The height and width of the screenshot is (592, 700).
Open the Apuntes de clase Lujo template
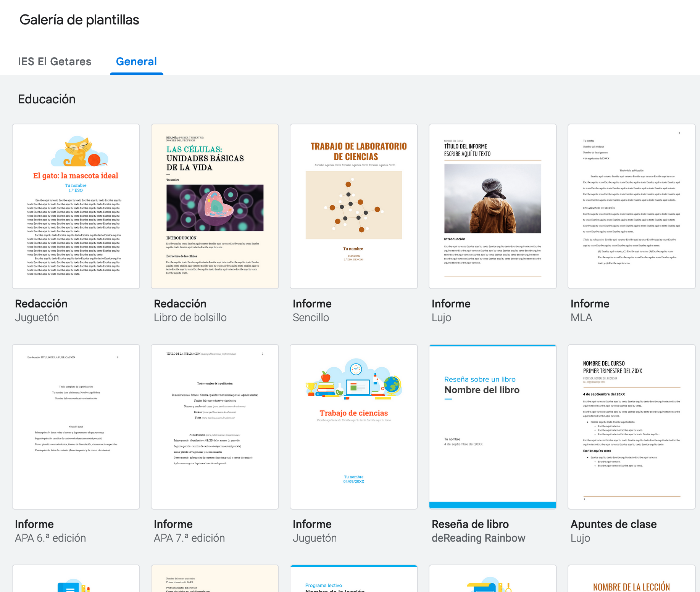[632, 426]
